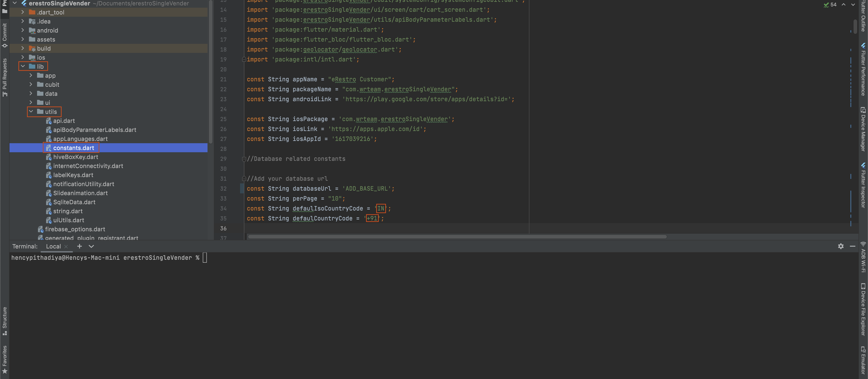Expand the android folder
The width and height of the screenshot is (868, 379).
pos(23,30)
